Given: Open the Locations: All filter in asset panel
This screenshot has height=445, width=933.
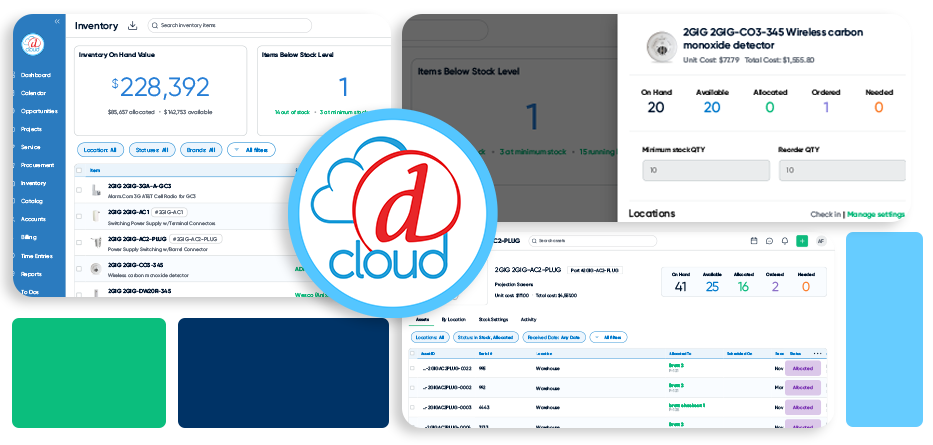Looking at the screenshot, I should click(x=430, y=337).
